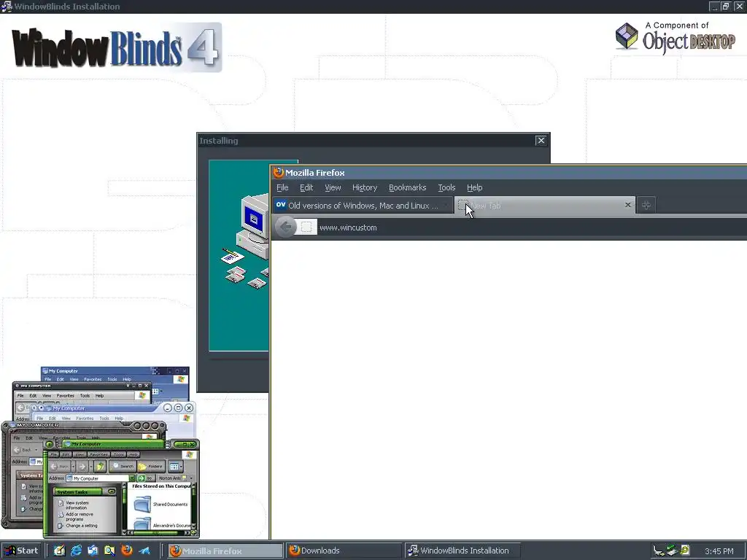This screenshot has width=747, height=560.
Task: Open the Outlook Express Quick Launch icon
Action: [x=93, y=551]
